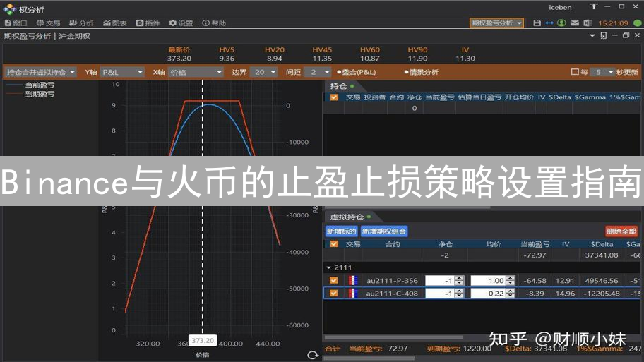Open the 图表 menu
644x362 pixels.
click(114, 23)
